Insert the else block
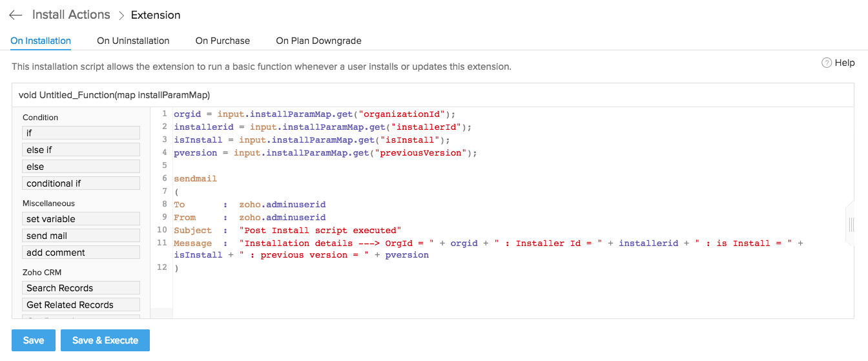This screenshot has height=361, width=868. pyautogui.click(x=81, y=167)
